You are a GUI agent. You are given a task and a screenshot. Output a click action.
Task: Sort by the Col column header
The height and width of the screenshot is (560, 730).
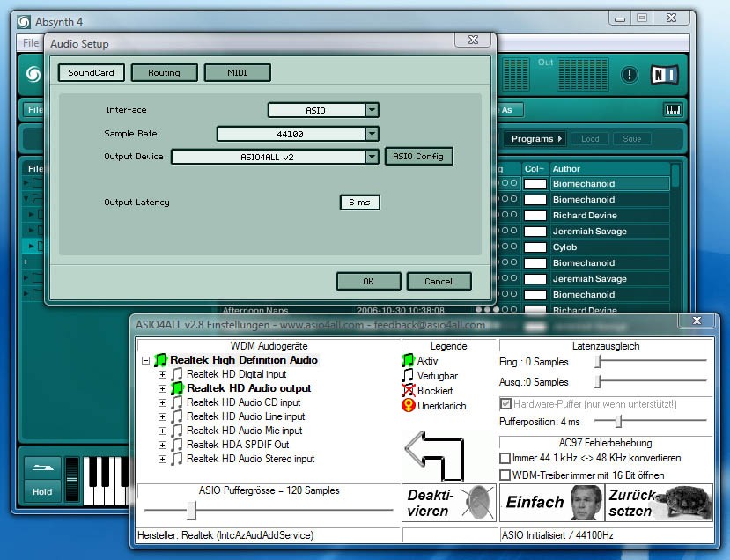tap(535, 168)
